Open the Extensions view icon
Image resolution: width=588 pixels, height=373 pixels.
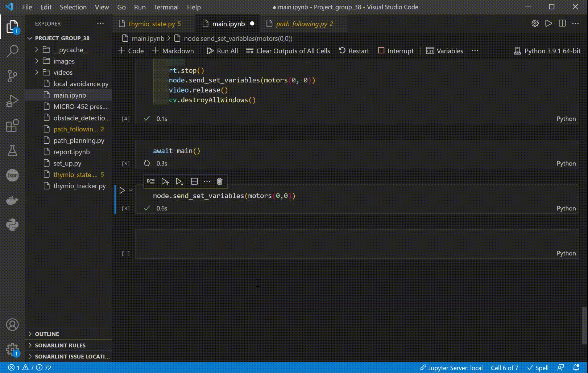coord(12,126)
